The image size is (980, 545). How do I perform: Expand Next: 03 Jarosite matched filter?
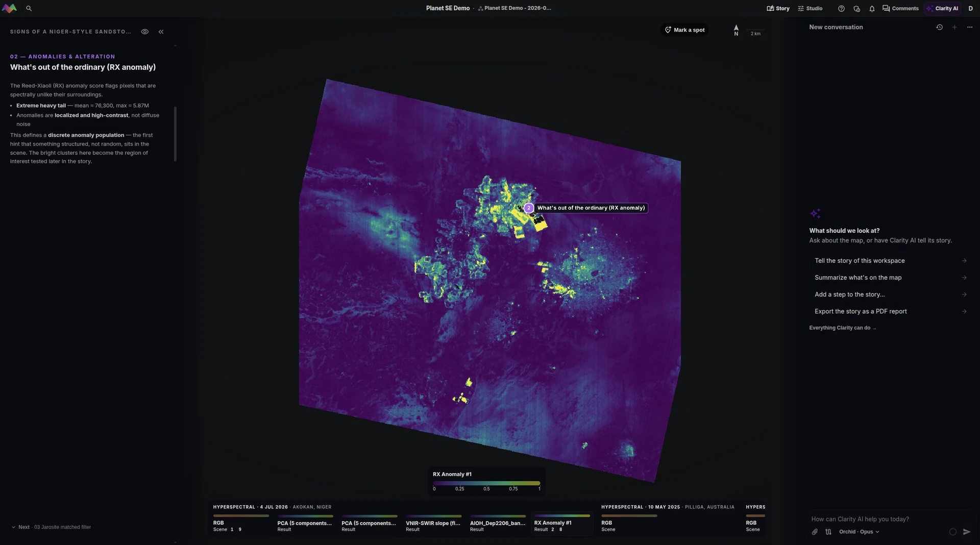point(51,527)
